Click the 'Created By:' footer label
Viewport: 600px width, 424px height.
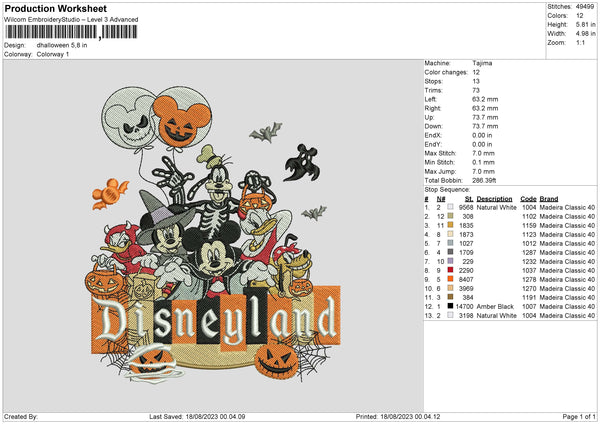[x=21, y=416]
